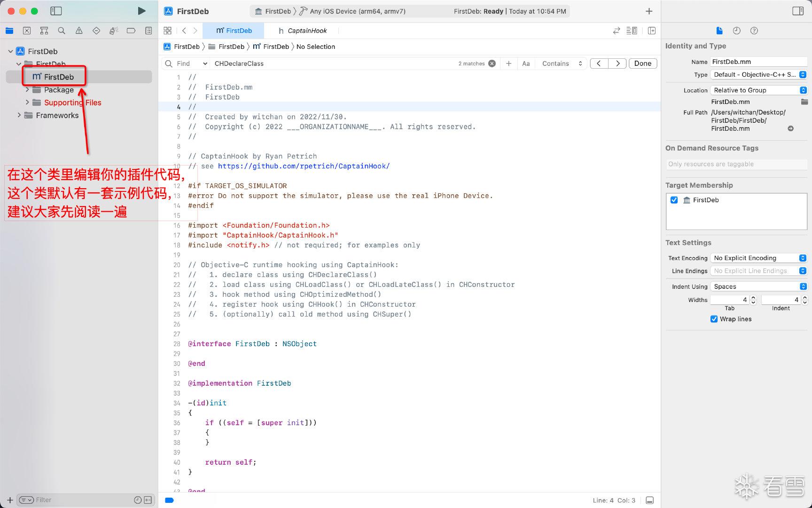The image size is (812, 508).
Task: Switch to the CaptainHook tab
Action: point(302,31)
